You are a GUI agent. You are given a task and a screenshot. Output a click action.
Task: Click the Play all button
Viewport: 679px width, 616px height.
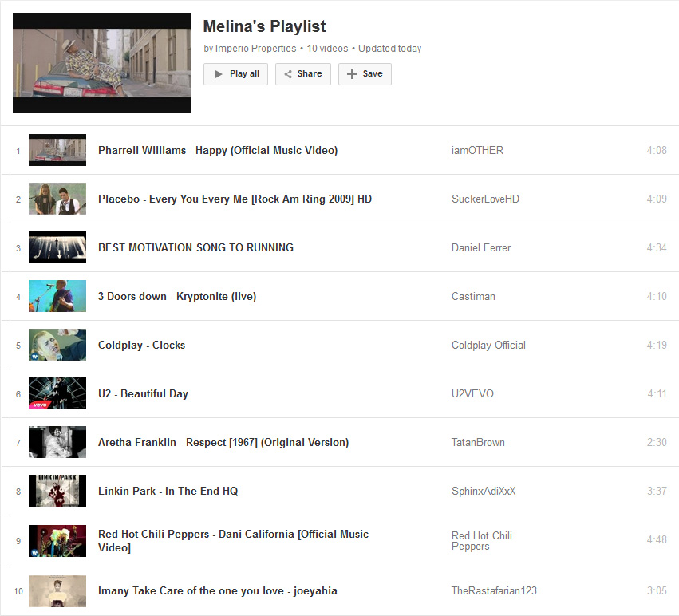[x=235, y=74]
